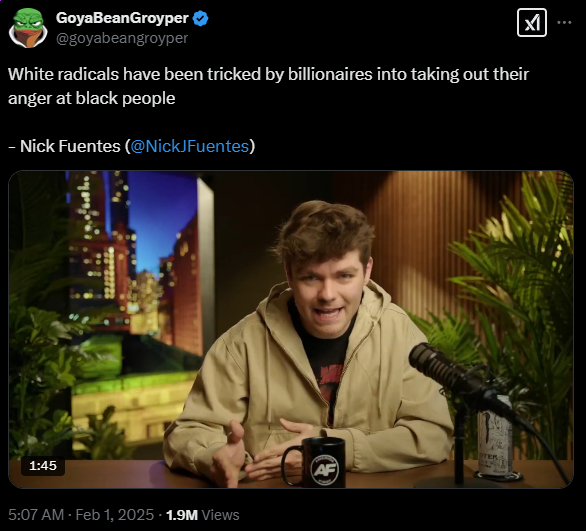586x531 pixels.
Task: Open the three-dot more options menu
Action: [x=564, y=23]
